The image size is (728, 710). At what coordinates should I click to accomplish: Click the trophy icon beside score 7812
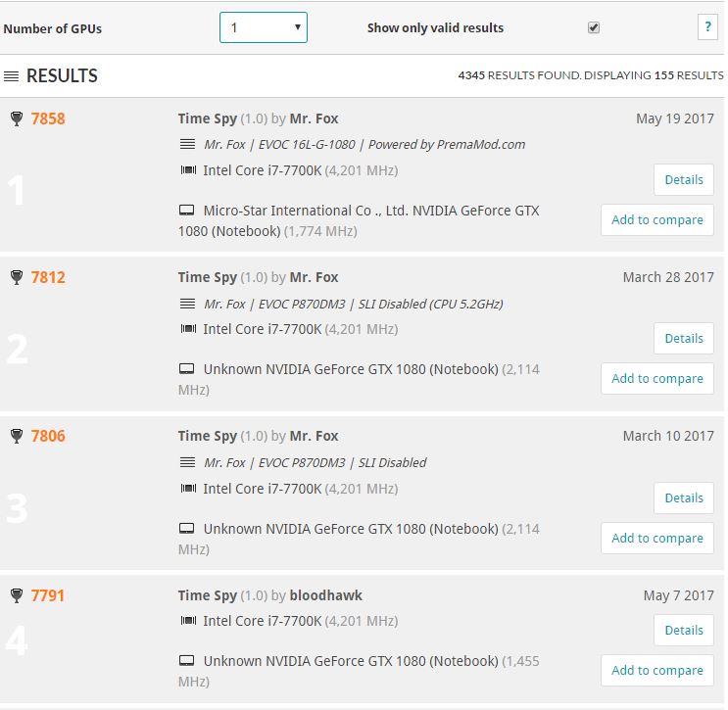(x=16, y=277)
